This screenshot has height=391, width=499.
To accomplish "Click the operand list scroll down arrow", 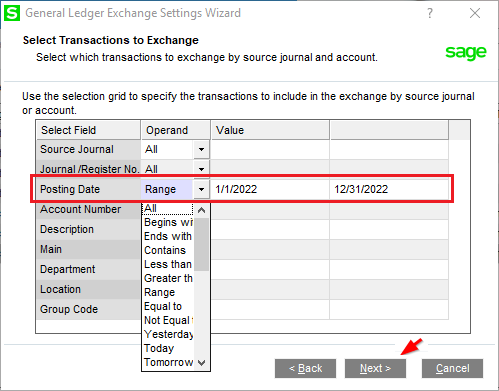I will point(201,362).
